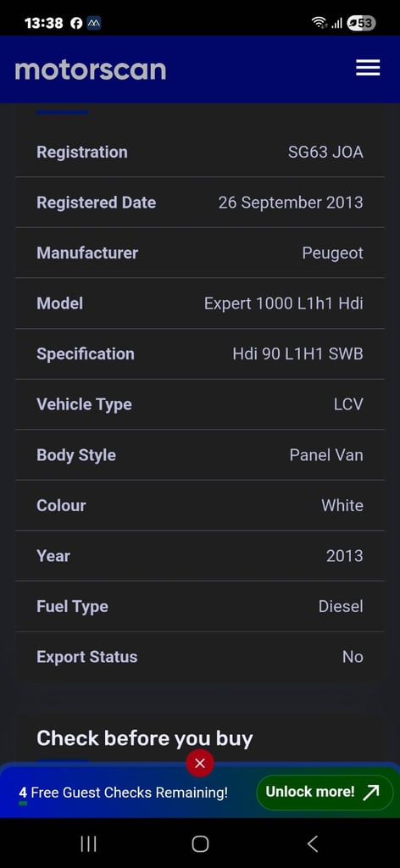Screen dimensions: 400x868
Task: Tap the Facebook notification icon in status bar
Action: [x=76, y=23]
